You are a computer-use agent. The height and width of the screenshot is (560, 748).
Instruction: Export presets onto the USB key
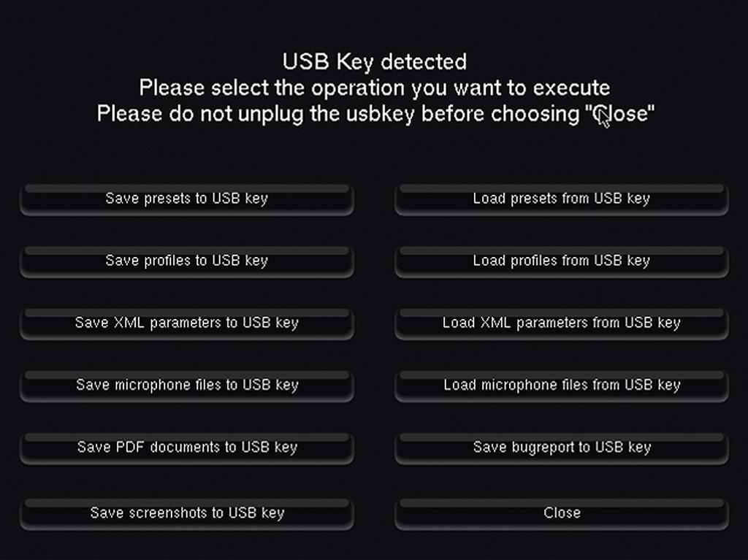pyautogui.click(x=187, y=199)
